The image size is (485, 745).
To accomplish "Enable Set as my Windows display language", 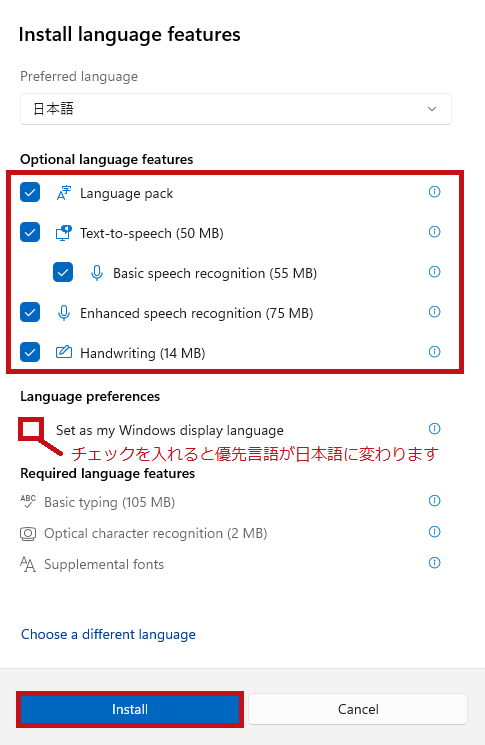I will pos(31,429).
